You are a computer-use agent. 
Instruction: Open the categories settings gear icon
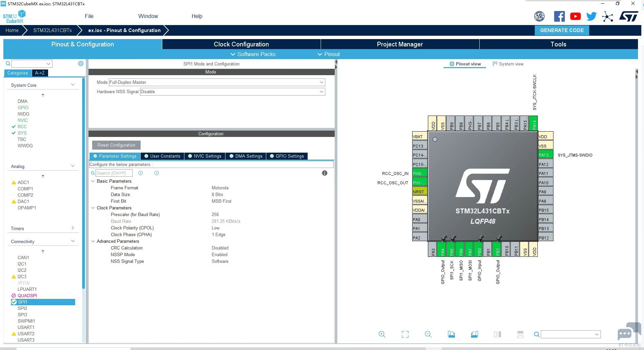[81, 63]
